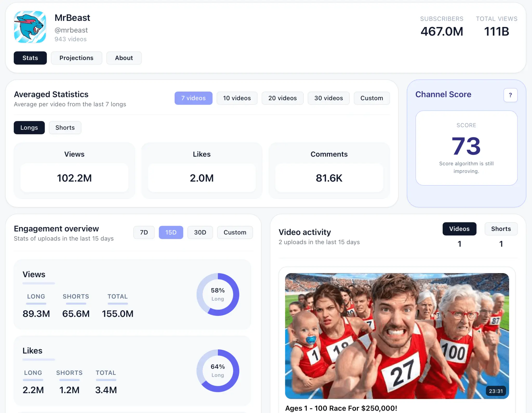
Task: Click the subscribers count 467.0M
Action: 442,31
